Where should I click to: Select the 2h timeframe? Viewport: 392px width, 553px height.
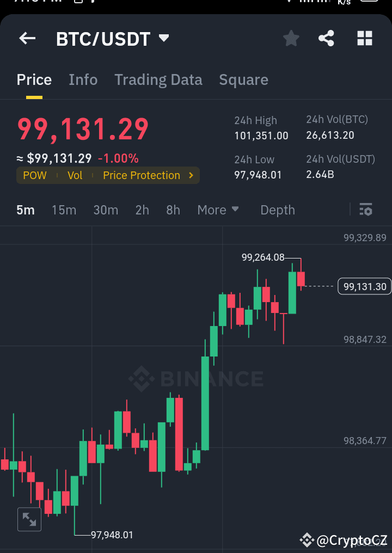coord(142,210)
